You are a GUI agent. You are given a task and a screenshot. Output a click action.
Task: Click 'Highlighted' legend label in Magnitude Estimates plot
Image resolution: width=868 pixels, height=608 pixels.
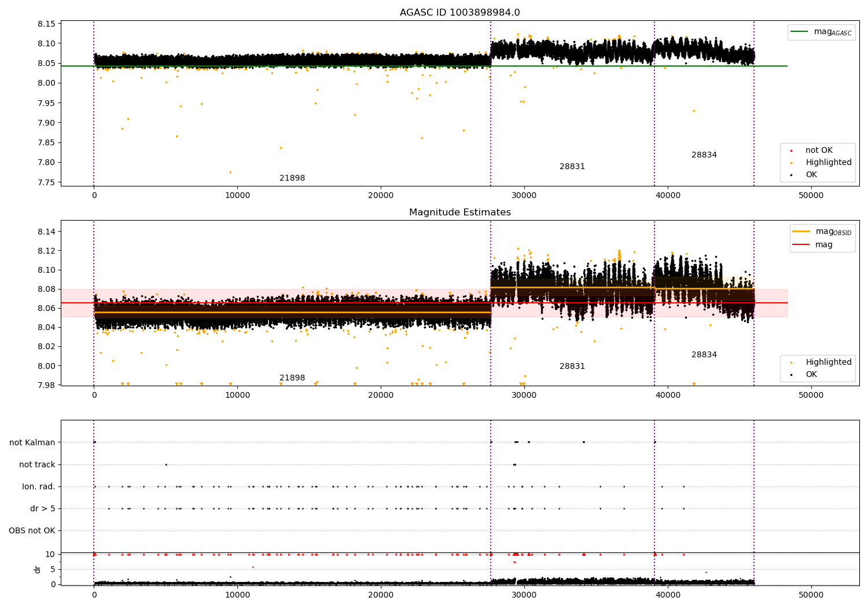829,362
